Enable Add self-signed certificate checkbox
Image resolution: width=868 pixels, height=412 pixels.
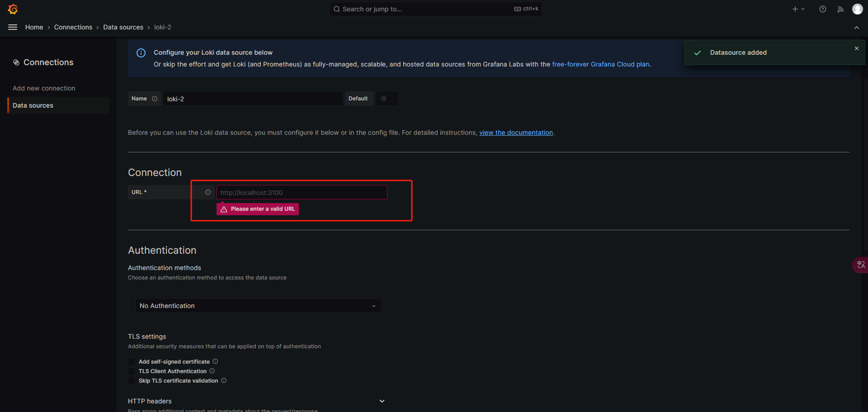pos(132,362)
